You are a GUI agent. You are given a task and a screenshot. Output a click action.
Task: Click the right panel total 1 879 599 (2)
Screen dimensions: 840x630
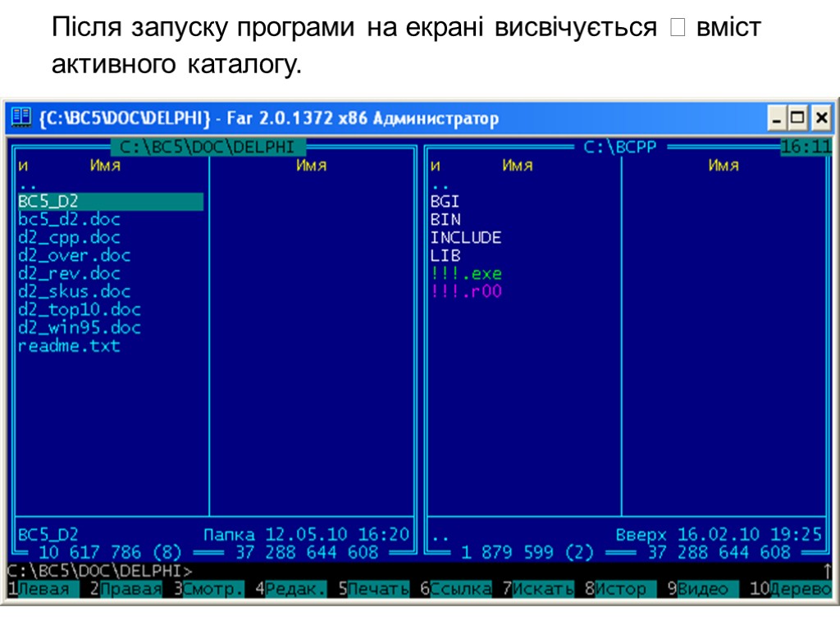coord(527,552)
